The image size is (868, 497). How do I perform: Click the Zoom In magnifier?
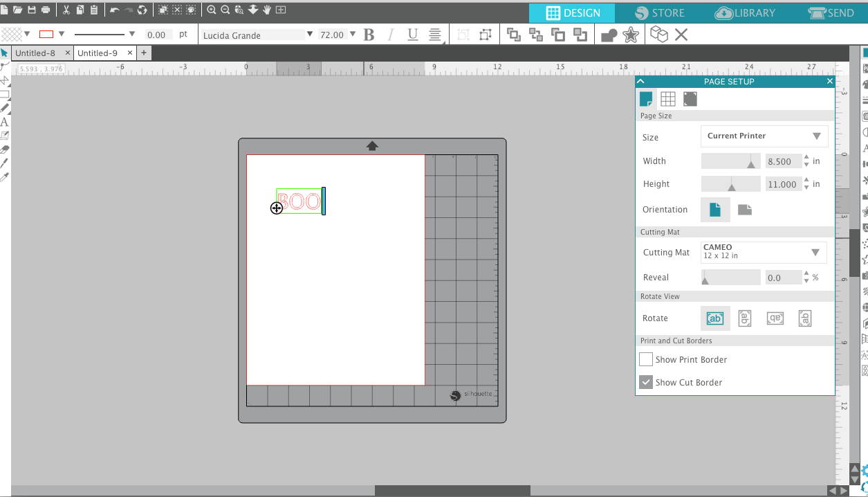212,10
